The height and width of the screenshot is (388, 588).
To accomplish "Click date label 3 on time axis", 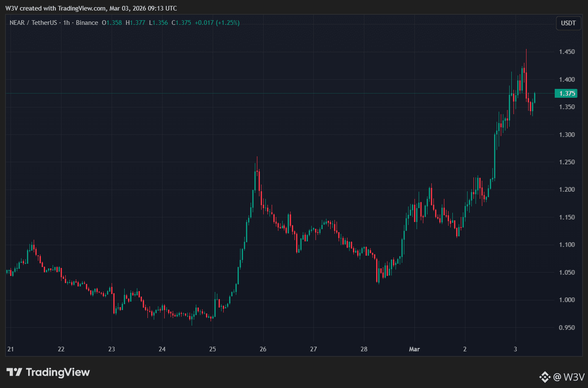I will coord(516,349).
